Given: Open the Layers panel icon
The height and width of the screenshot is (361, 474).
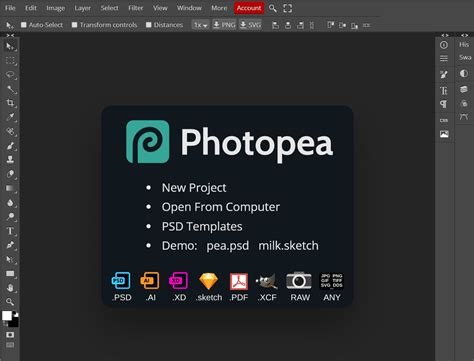Looking at the screenshot, I should (464, 89).
